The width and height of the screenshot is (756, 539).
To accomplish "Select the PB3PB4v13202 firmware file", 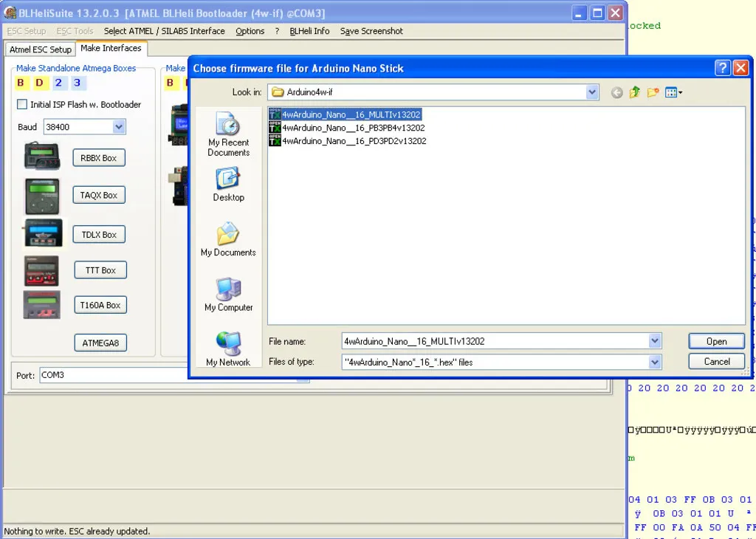I will [x=353, y=128].
